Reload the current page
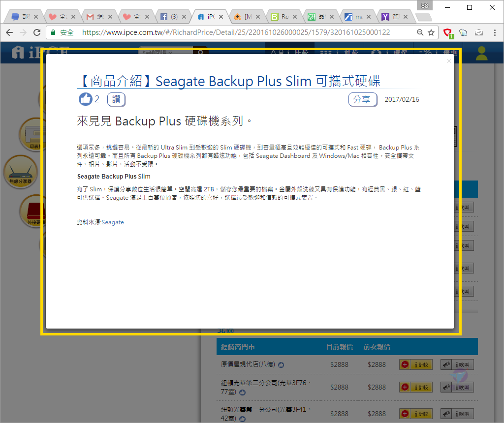 click(x=37, y=32)
